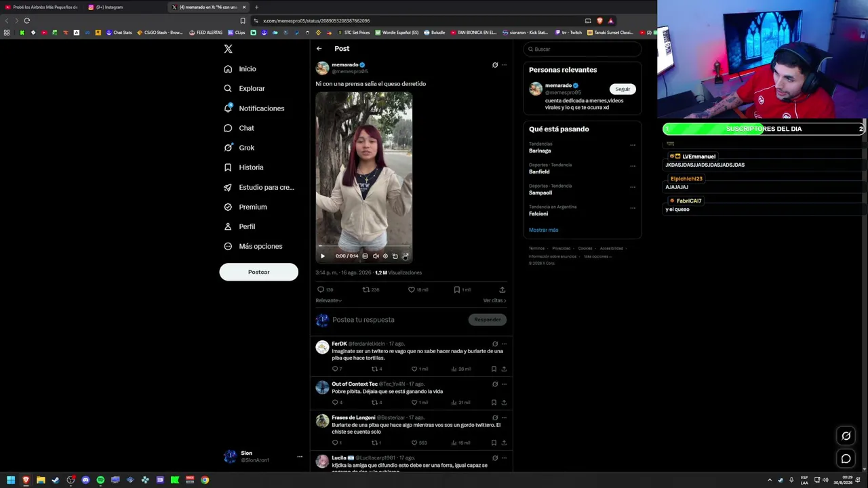Screen dimensions: 868x488
Task: Open the Relevante sort dropdown
Action: [328, 300]
